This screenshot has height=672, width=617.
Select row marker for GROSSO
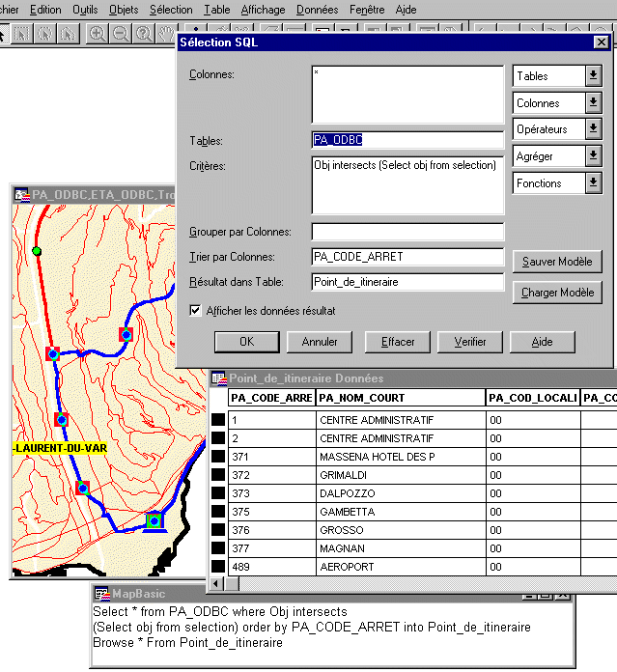[x=218, y=530]
